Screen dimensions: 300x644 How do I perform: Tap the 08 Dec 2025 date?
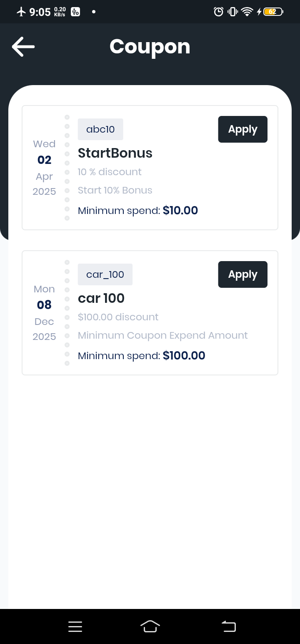[44, 313]
